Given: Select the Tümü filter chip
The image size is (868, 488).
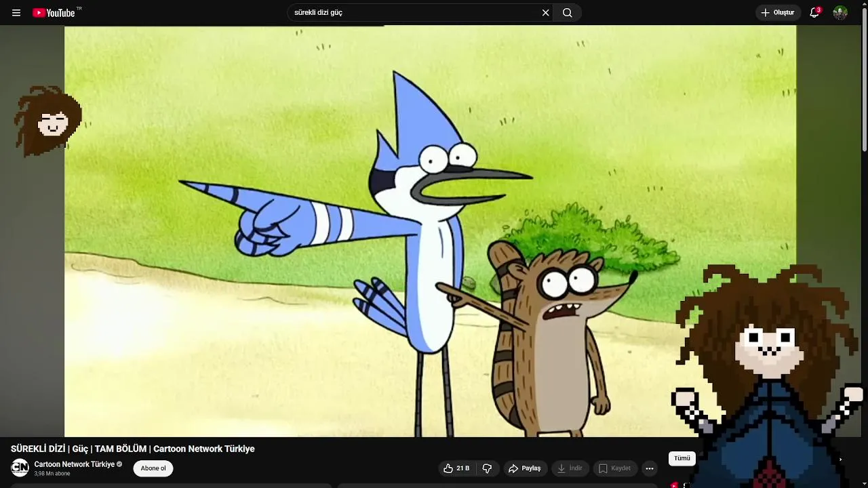Looking at the screenshot, I should coord(682,458).
